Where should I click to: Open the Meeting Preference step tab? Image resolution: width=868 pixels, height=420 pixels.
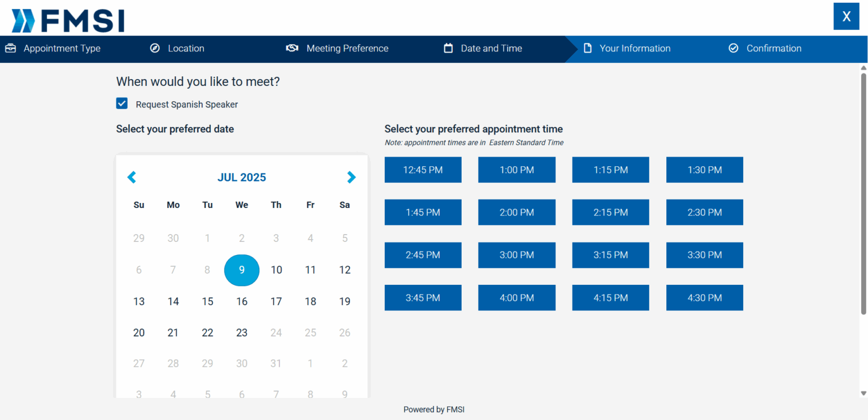pos(347,49)
